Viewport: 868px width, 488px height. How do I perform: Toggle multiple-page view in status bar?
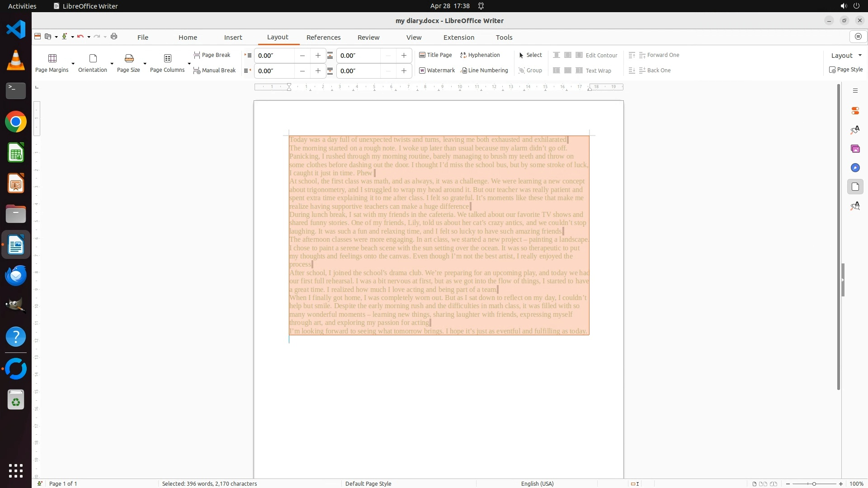click(763, 483)
